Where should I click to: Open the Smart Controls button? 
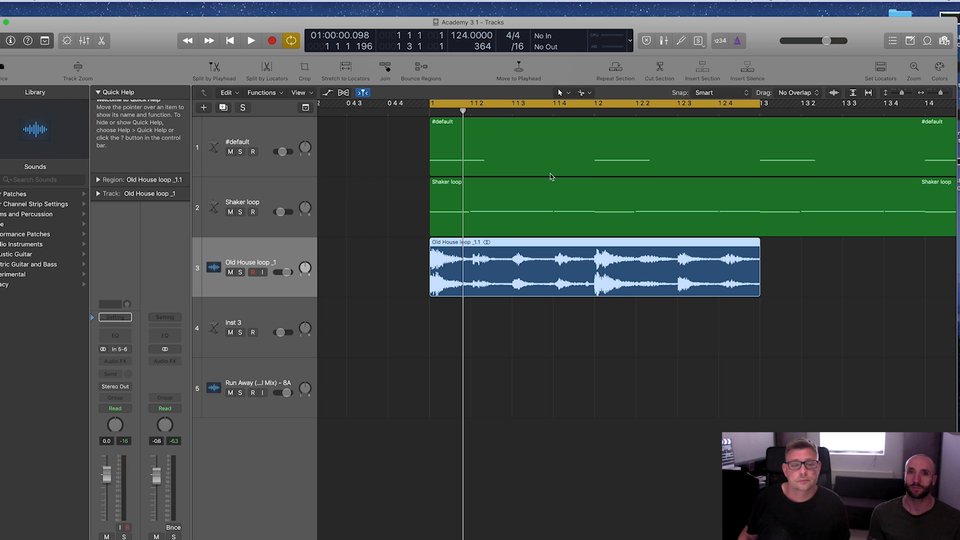[x=67, y=40]
